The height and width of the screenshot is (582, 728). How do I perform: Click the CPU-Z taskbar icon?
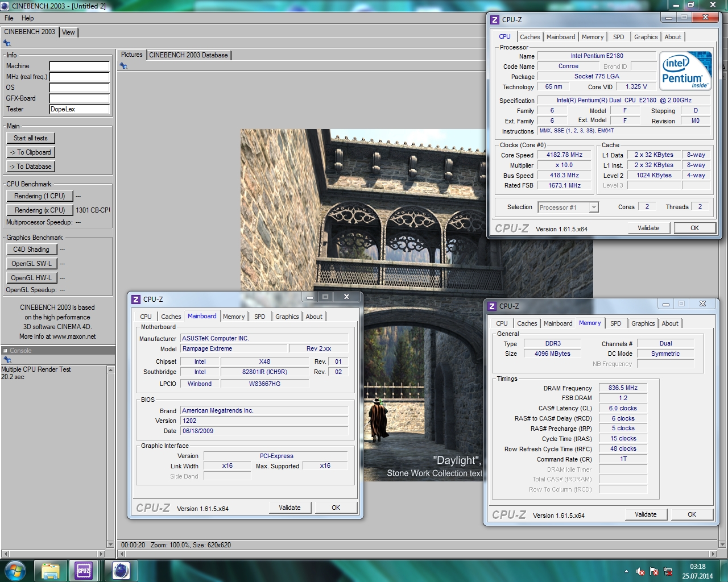tap(84, 571)
